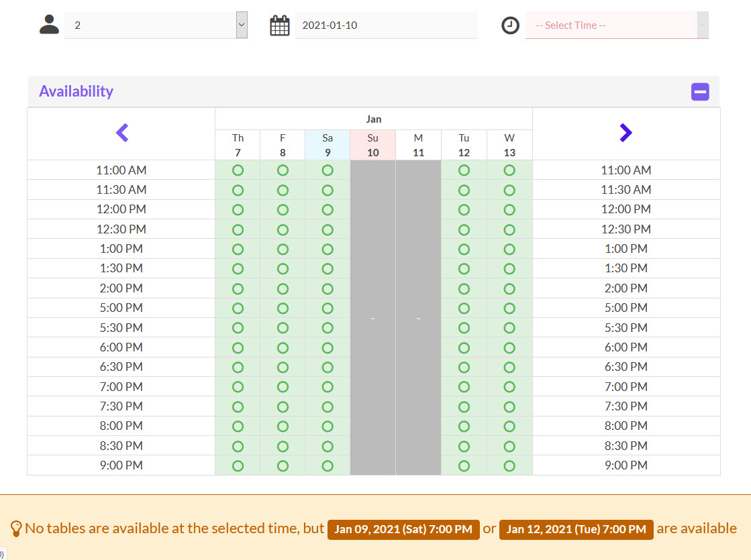This screenshot has height=560, width=751.
Task: Open the Select Time dropdown
Action: 616,25
